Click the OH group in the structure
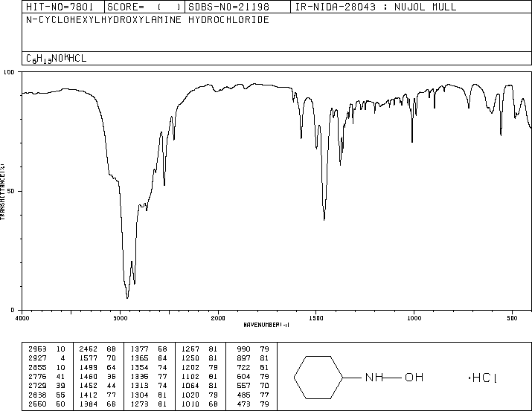This screenshot has width=532, height=411. tap(414, 378)
